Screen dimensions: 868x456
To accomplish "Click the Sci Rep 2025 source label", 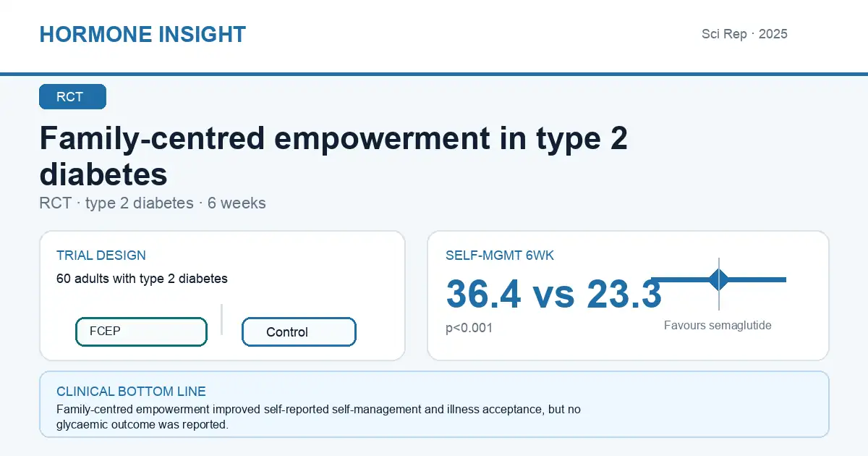I will pyautogui.click(x=744, y=34).
